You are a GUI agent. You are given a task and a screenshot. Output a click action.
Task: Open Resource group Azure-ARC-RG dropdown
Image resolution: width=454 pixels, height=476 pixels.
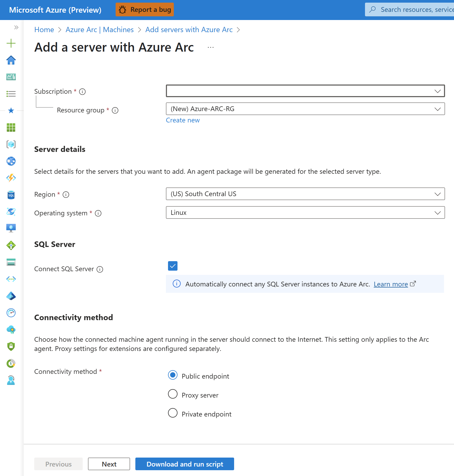(305, 109)
